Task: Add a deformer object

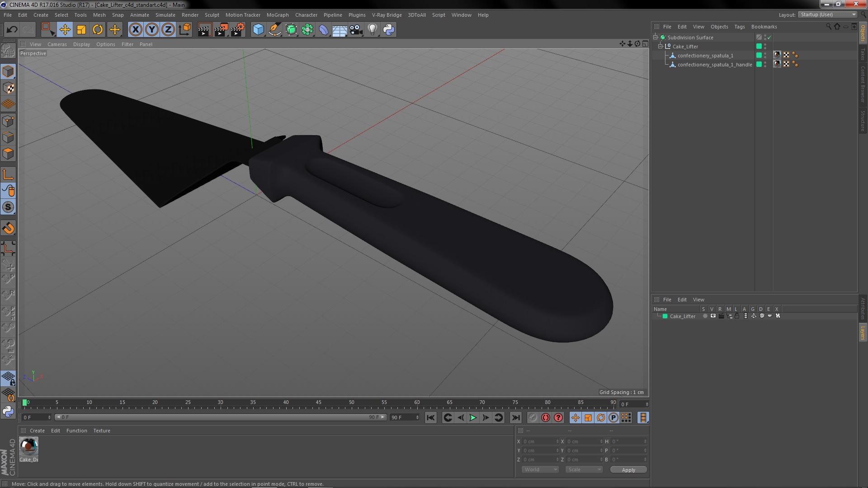Action: 324,30
